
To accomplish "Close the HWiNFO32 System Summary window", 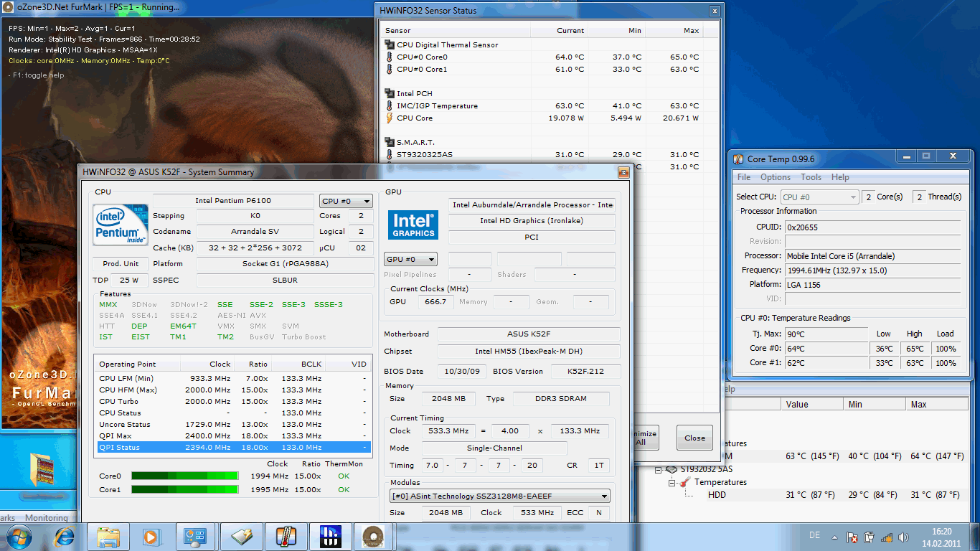I will 623,172.
